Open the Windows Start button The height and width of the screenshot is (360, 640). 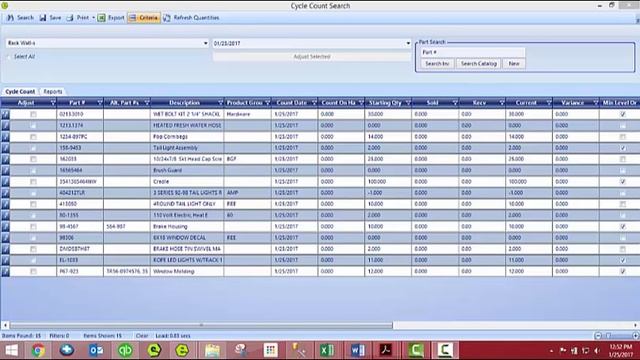point(11,351)
